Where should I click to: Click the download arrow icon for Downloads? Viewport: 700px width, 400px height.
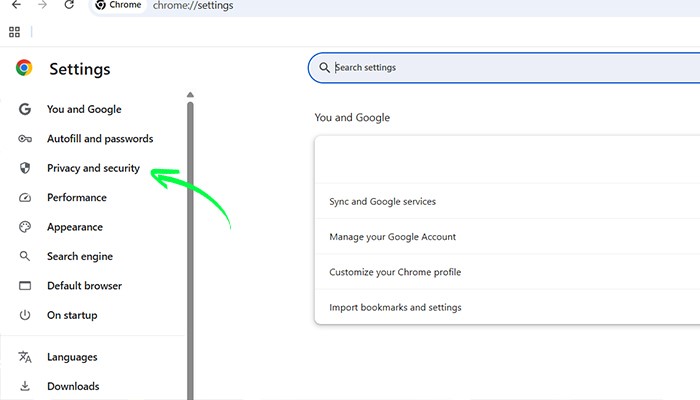(x=25, y=386)
